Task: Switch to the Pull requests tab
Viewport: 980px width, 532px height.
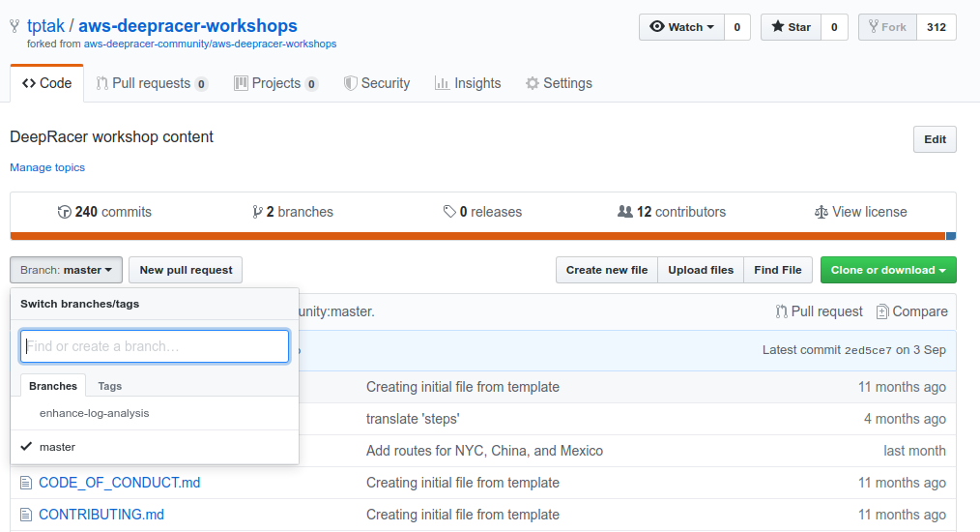Action: (152, 83)
